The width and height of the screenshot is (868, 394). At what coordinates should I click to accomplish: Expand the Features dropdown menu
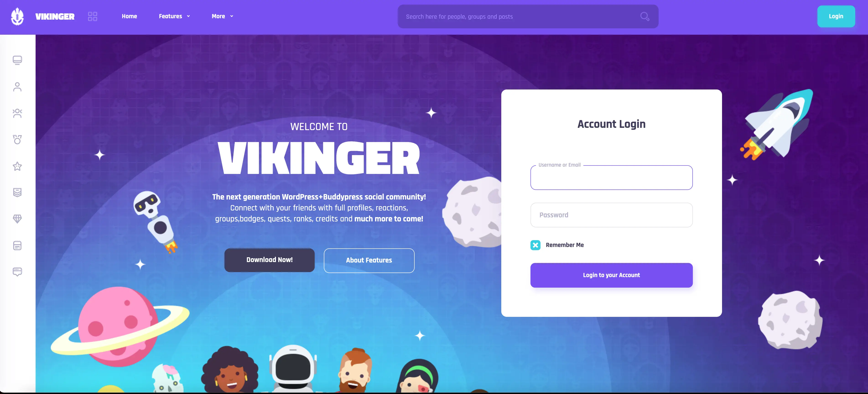click(174, 16)
